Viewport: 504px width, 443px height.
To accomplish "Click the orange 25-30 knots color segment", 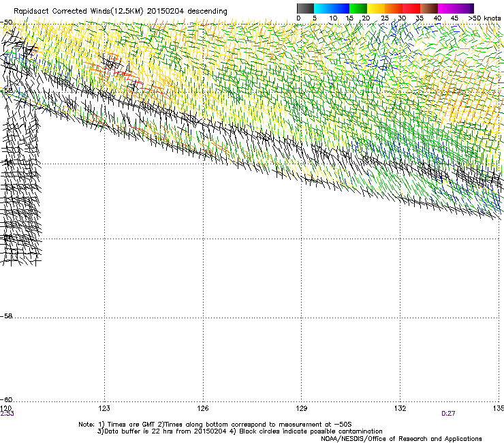I will (394, 8).
